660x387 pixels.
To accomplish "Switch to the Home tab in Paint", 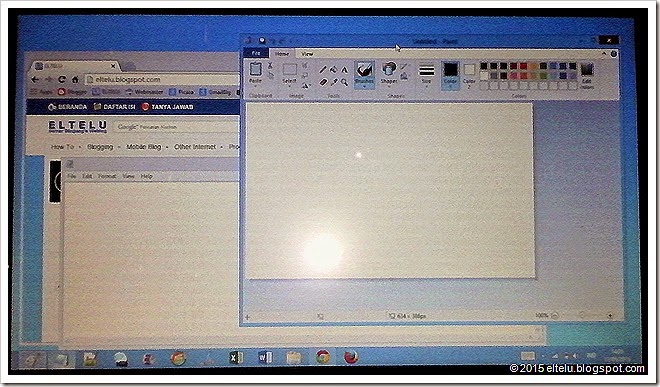I will 282,53.
